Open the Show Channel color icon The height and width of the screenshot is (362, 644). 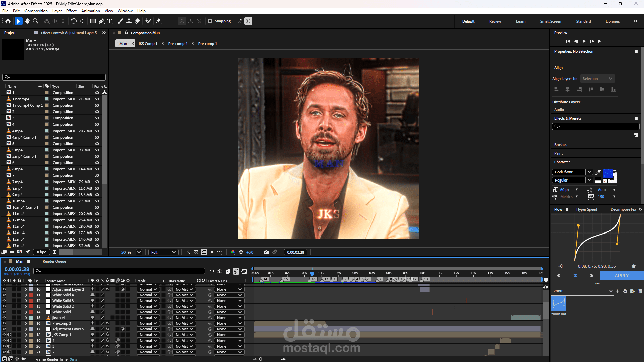click(x=233, y=252)
